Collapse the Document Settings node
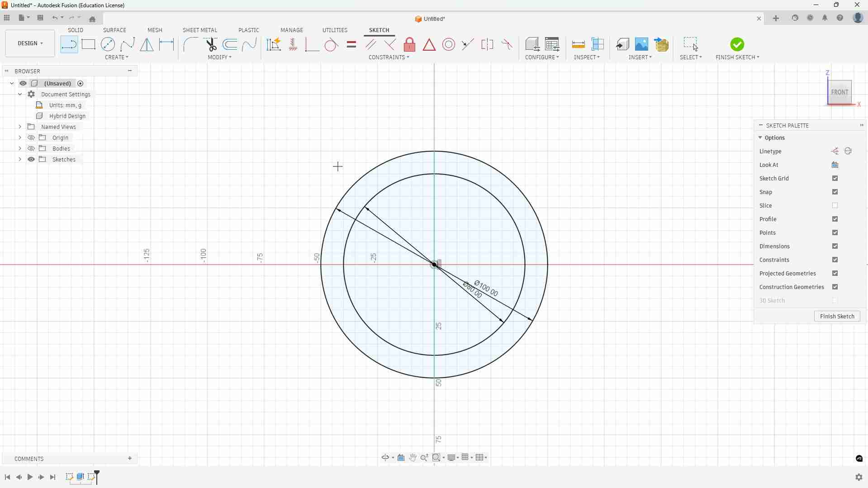The image size is (868, 488). coord(20,95)
